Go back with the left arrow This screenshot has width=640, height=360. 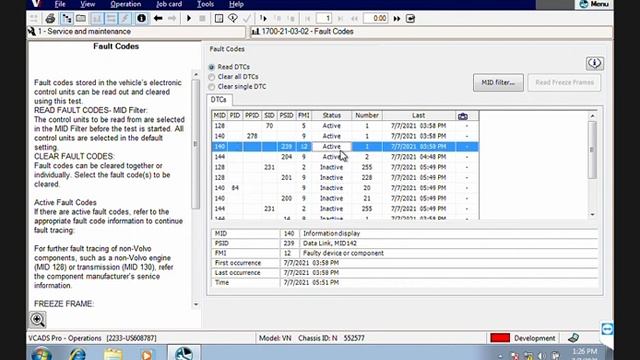158,18
